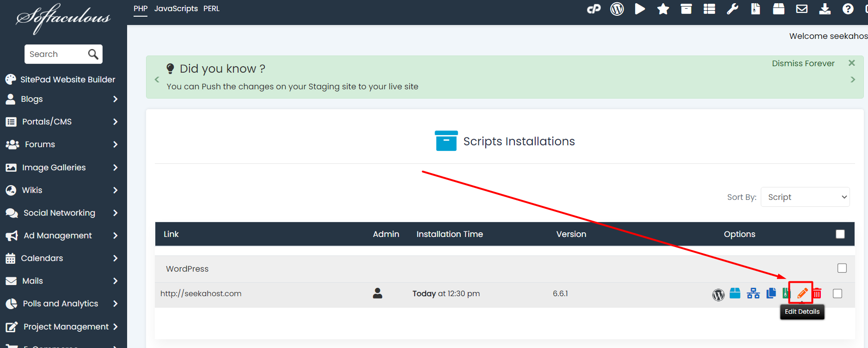Open the Sort By Script dropdown

coord(805,197)
